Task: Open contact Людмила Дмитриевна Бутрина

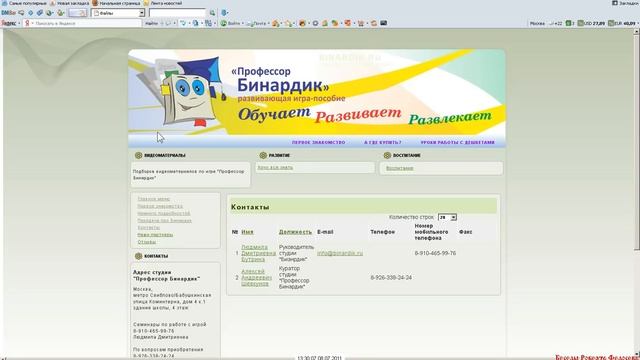Action: (x=258, y=253)
